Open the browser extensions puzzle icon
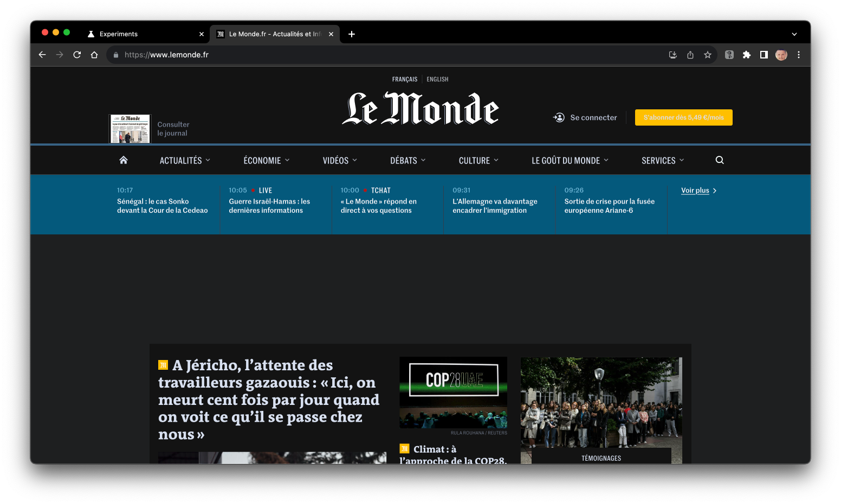The height and width of the screenshot is (504, 841). (x=747, y=55)
